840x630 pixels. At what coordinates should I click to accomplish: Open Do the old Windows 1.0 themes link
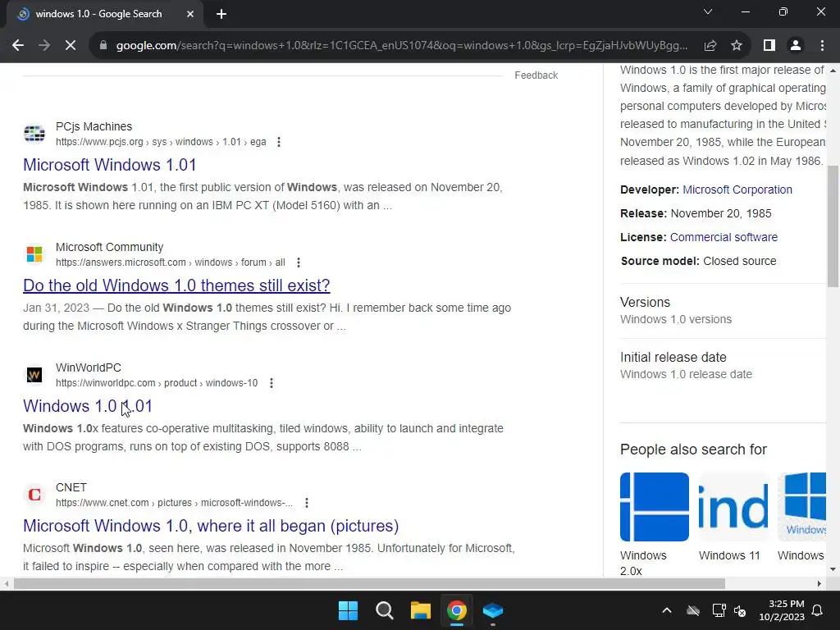pyautogui.click(x=176, y=285)
